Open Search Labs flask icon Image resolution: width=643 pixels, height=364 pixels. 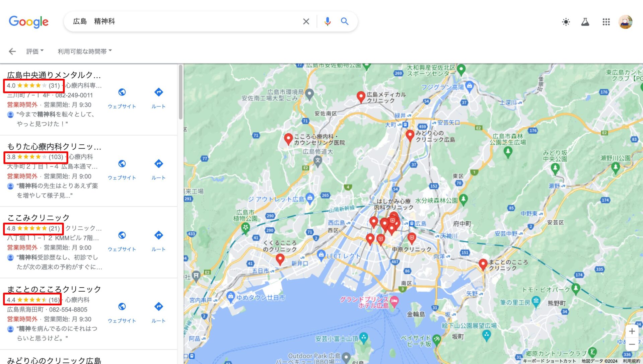585,22
